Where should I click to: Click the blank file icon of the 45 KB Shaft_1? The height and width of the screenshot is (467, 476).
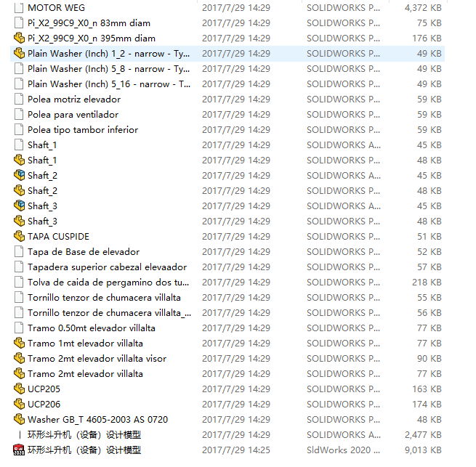tap(19, 145)
